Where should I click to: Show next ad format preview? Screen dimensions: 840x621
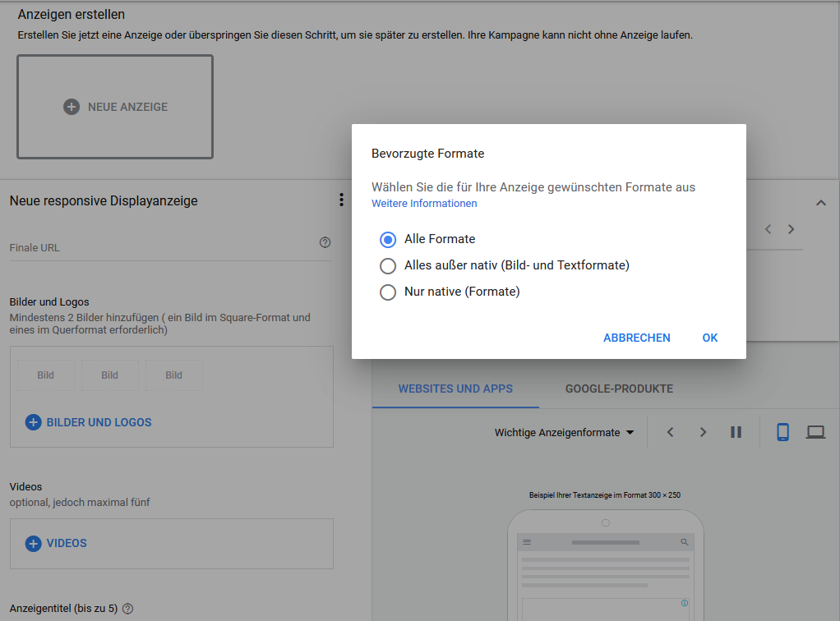[x=703, y=432]
